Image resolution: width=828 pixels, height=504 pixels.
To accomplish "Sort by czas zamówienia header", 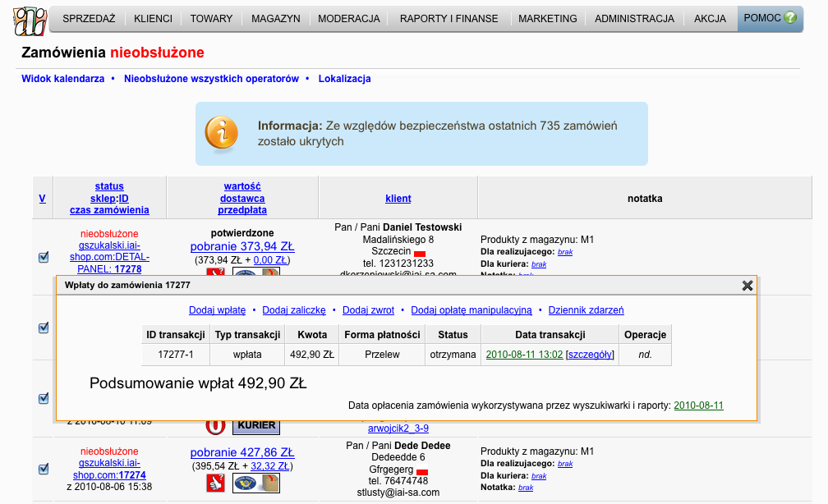I will click(x=109, y=210).
